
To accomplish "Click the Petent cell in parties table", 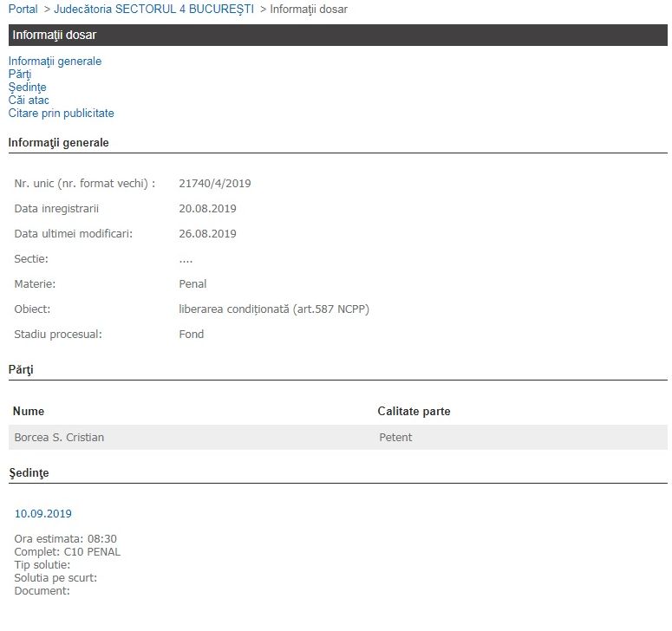I will pyautogui.click(x=395, y=438).
